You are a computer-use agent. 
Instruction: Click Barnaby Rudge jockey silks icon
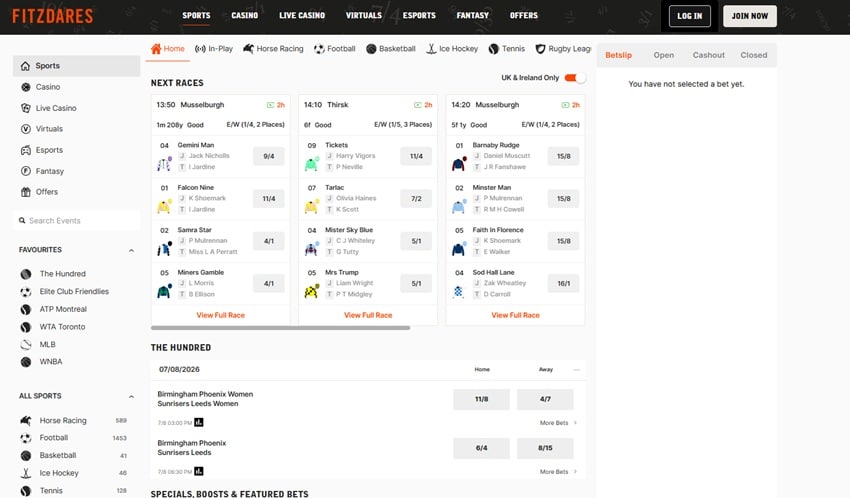point(459,163)
